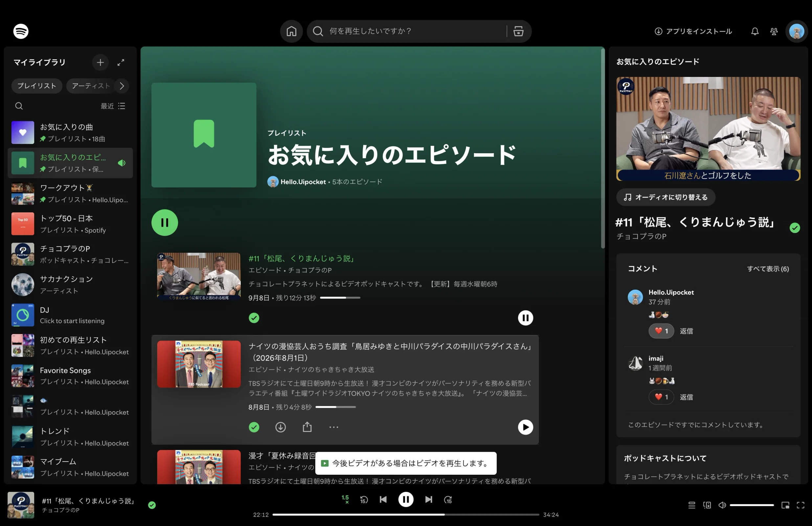Open the Spotify logo home
Screen dimensions: 812x526
(21, 31)
